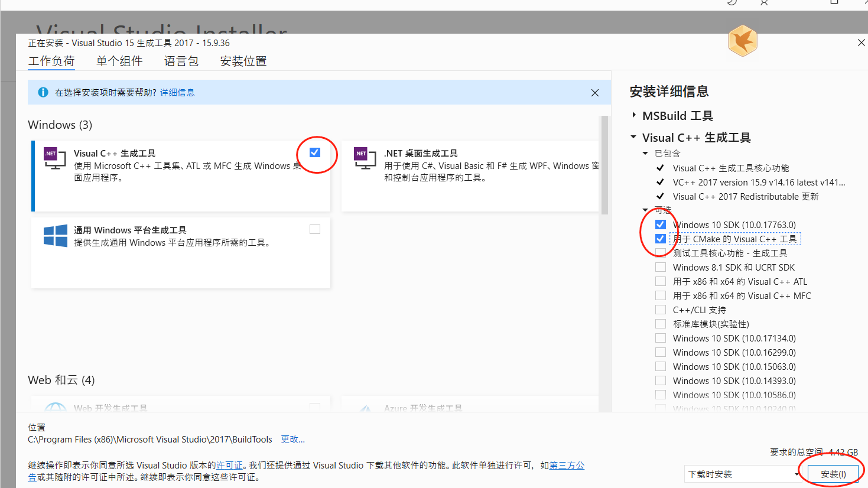Image resolution: width=868 pixels, height=488 pixels.
Task: Click the 更改... link to change install path
Action: [292, 439]
